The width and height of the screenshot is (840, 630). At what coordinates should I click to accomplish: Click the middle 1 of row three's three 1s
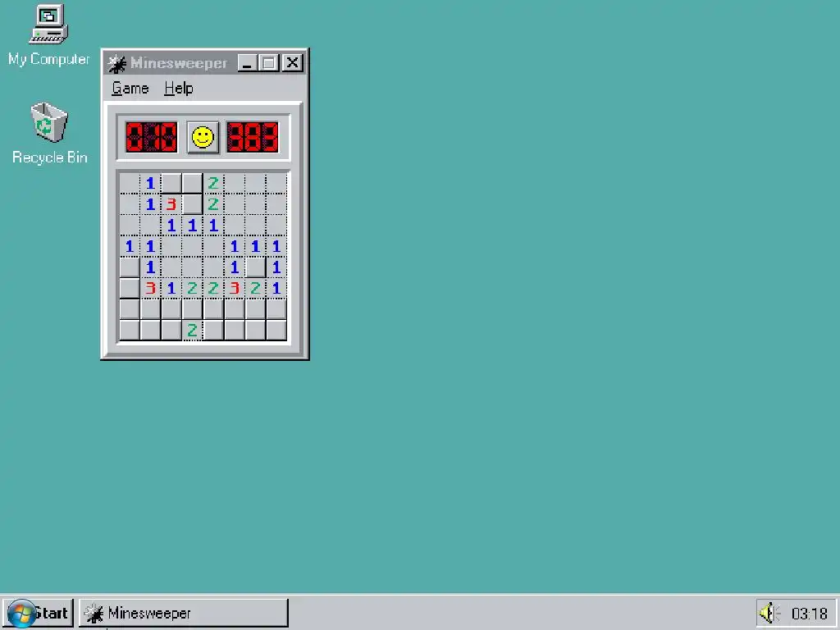192,226
